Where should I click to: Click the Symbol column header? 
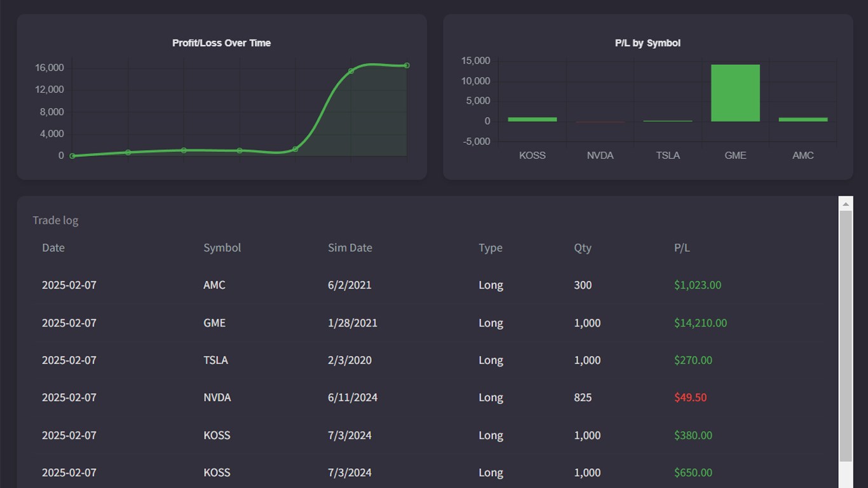[222, 248]
